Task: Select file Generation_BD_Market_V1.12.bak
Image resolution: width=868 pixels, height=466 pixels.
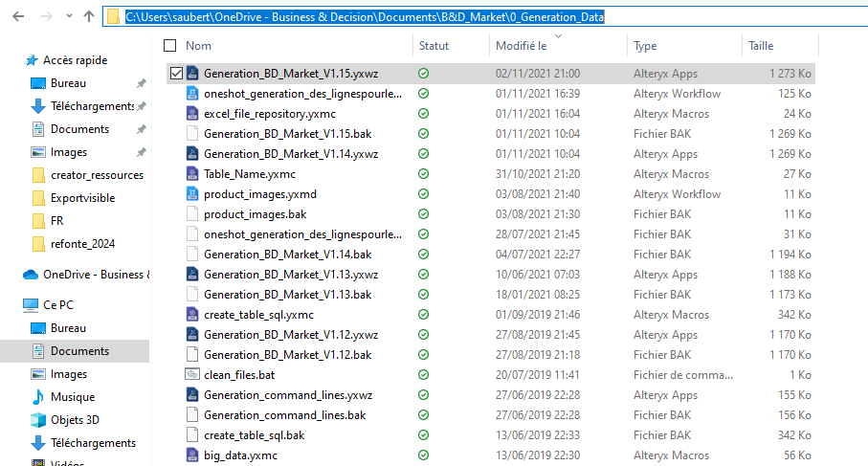Action: click(x=287, y=355)
